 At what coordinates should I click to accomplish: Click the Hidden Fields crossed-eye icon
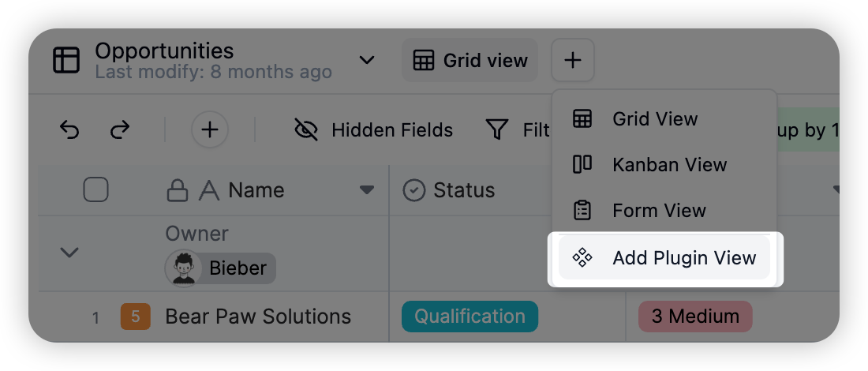click(306, 130)
